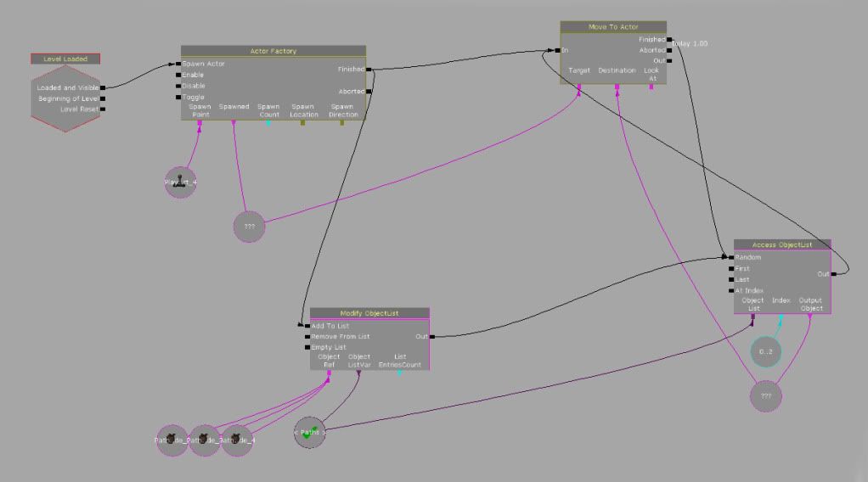
Task: Click the Level Reset output connector
Action: pos(103,109)
